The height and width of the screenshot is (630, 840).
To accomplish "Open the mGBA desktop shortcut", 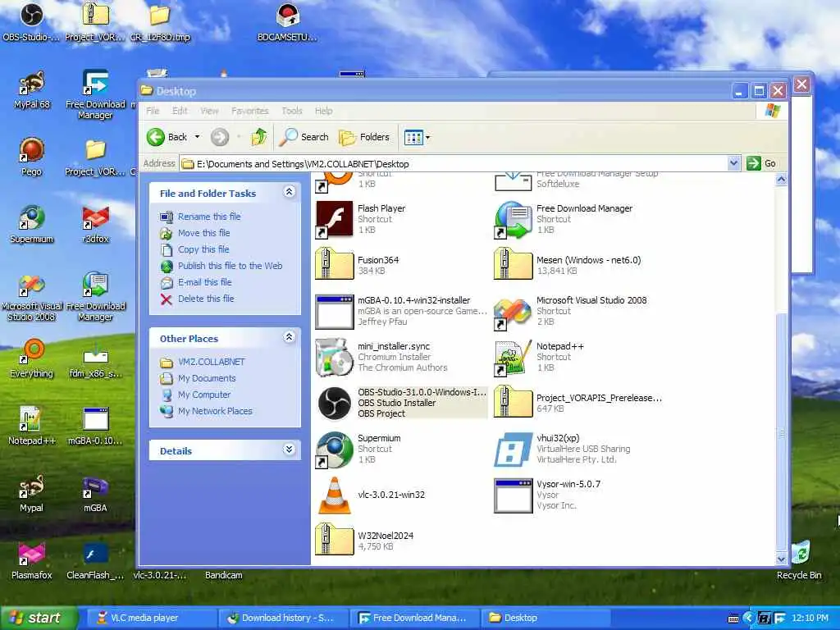I will [x=95, y=493].
